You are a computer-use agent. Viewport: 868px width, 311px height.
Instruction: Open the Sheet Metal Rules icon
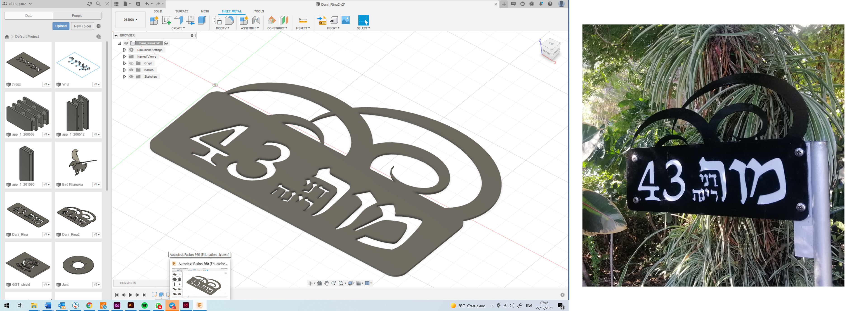pyautogui.click(x=217, y=20)
